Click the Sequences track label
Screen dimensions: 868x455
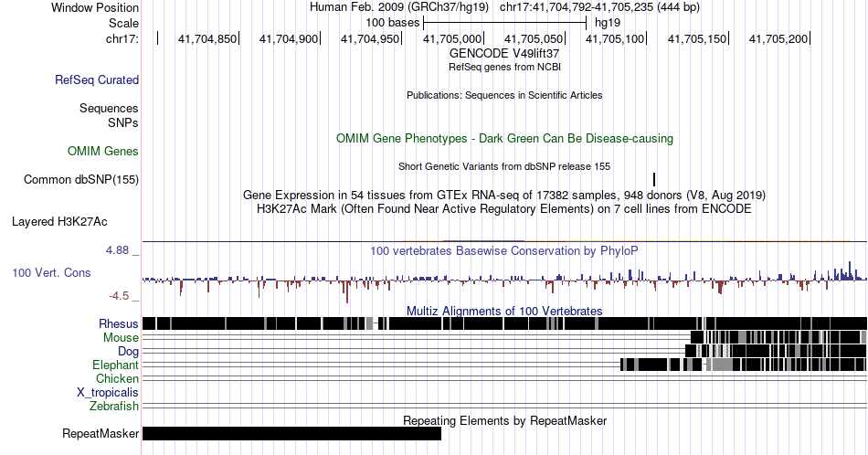(109, 108)
